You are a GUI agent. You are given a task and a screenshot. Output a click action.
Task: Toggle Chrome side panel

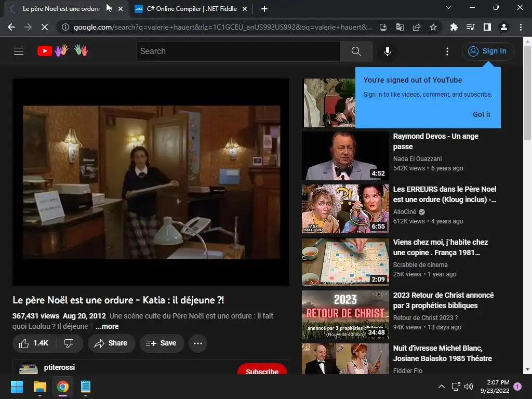pyautogui.click(x=487, y=27)
